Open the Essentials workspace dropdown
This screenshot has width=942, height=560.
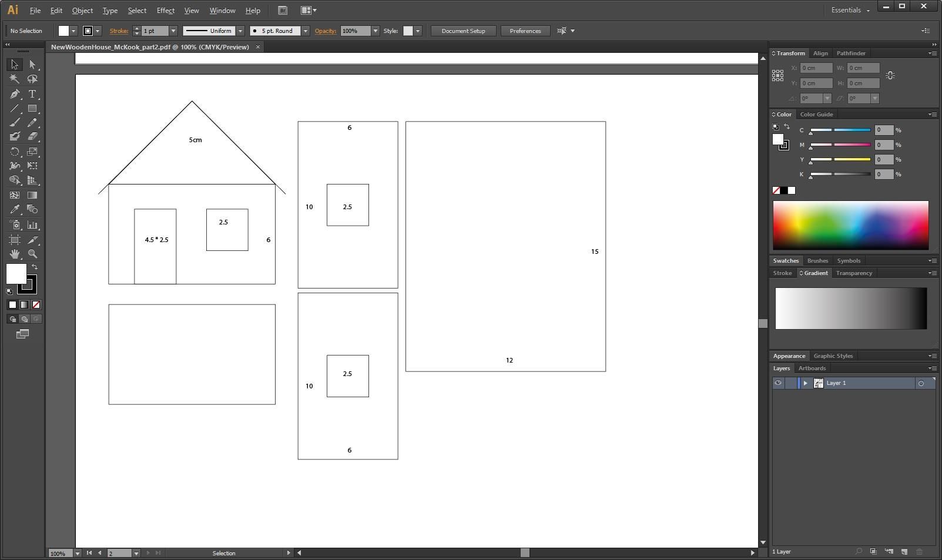pyautogui.click(x=850, y=10)
